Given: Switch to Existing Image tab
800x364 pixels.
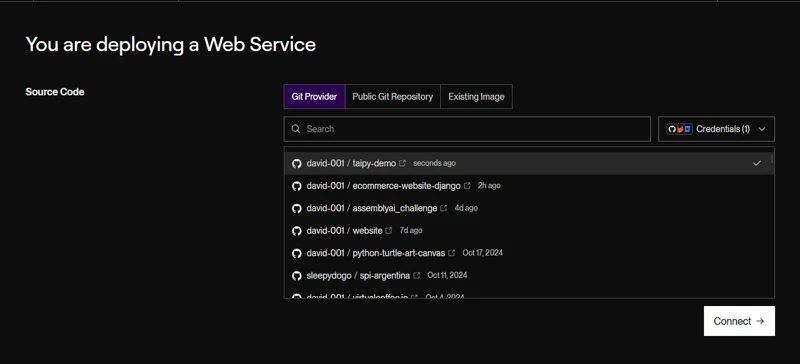Looking at the screenshot, I should (x=476, y=96).
